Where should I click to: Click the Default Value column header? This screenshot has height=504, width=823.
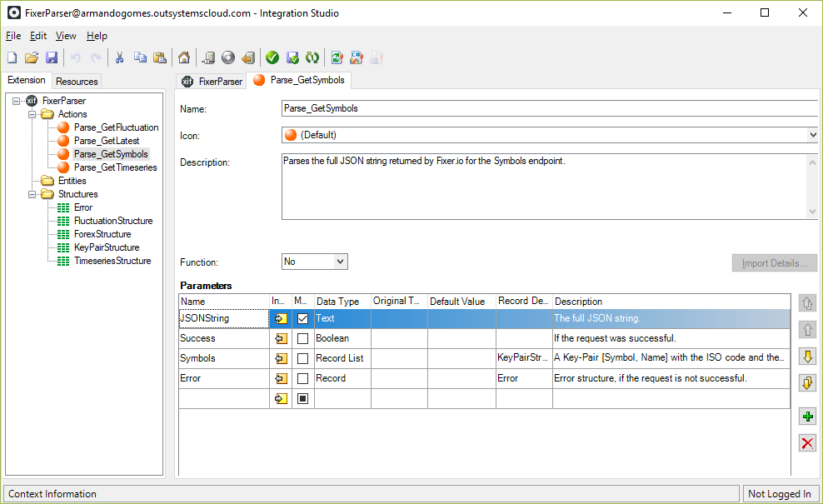[461, 302]
